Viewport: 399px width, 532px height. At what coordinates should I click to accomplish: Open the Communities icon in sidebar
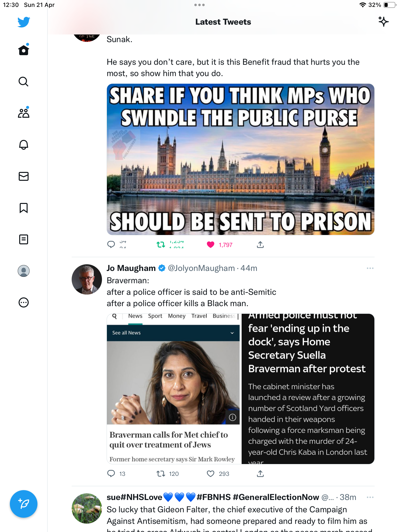[24, 113]
